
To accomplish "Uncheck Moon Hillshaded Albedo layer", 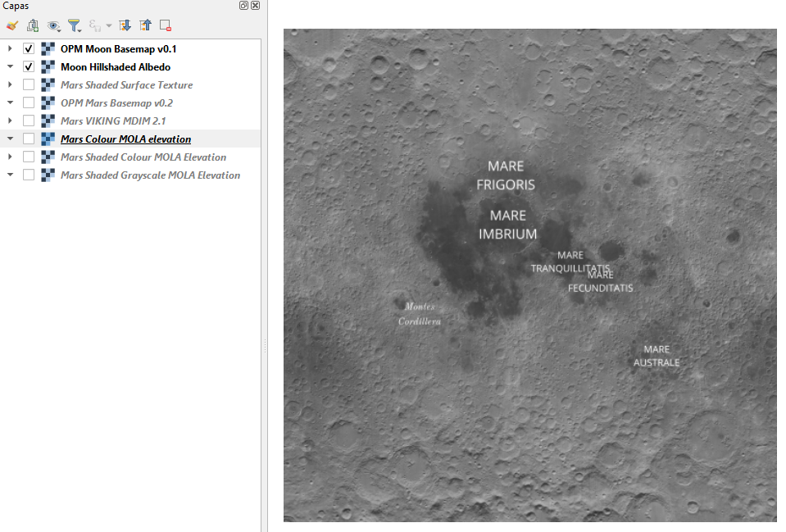I will pos(29,67).
